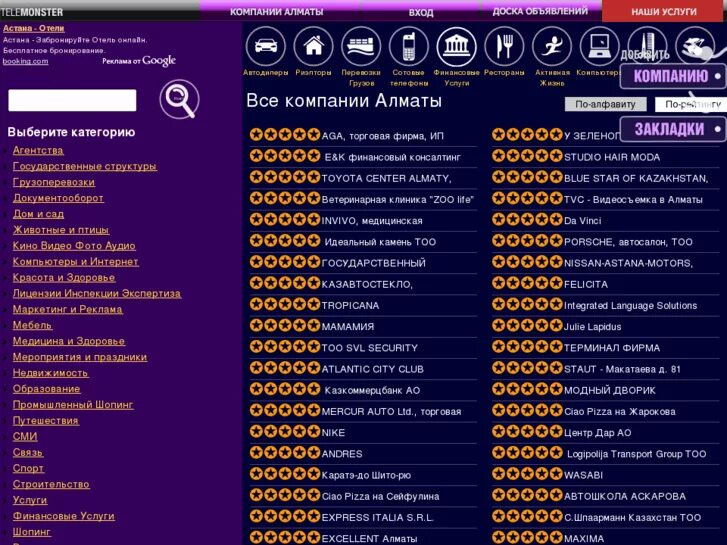Select the Медицина и Здоровье category
Image resolution: width=727 pixels, height=545 pixels.
point(69,341)
